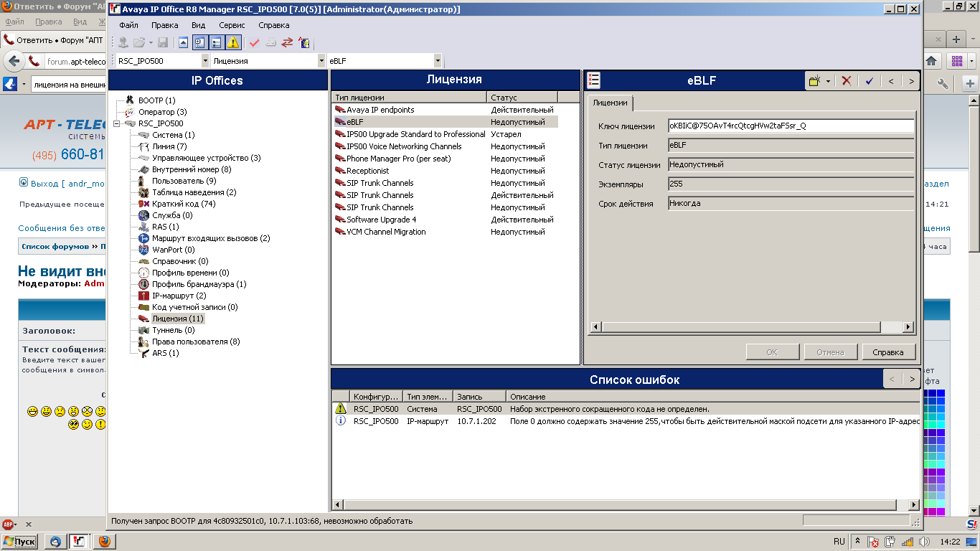
Task: Toggle the hide toolbar up-arrow button
Action: pyautogui.click(x=183, y=42)
